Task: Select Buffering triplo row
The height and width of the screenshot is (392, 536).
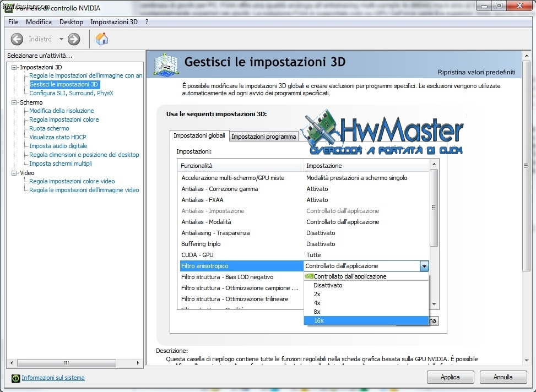Action: (304, 244)
